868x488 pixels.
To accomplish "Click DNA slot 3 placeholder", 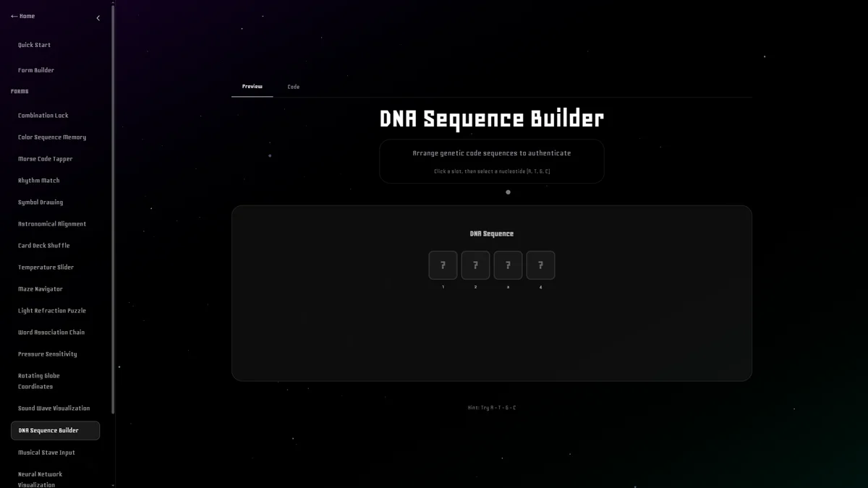I will point(508,265).
